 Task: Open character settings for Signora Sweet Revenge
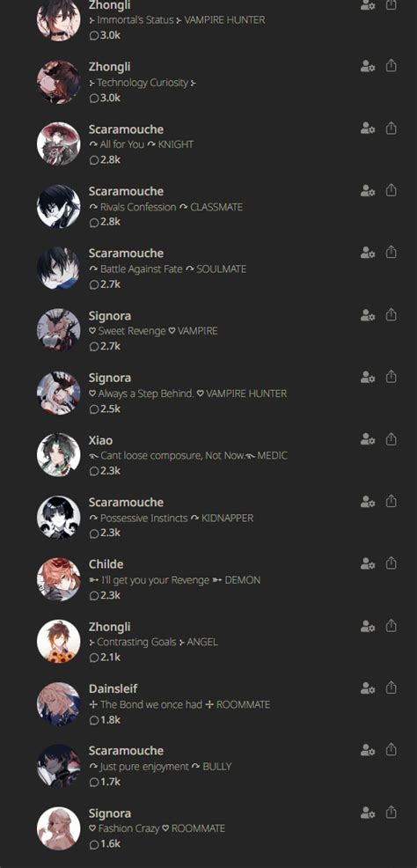[368, 315]
